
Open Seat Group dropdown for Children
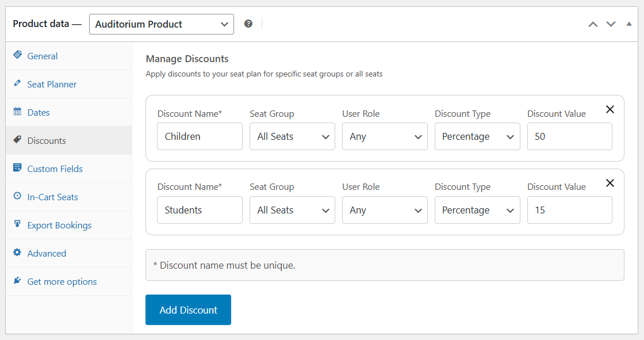click(292, 137)
